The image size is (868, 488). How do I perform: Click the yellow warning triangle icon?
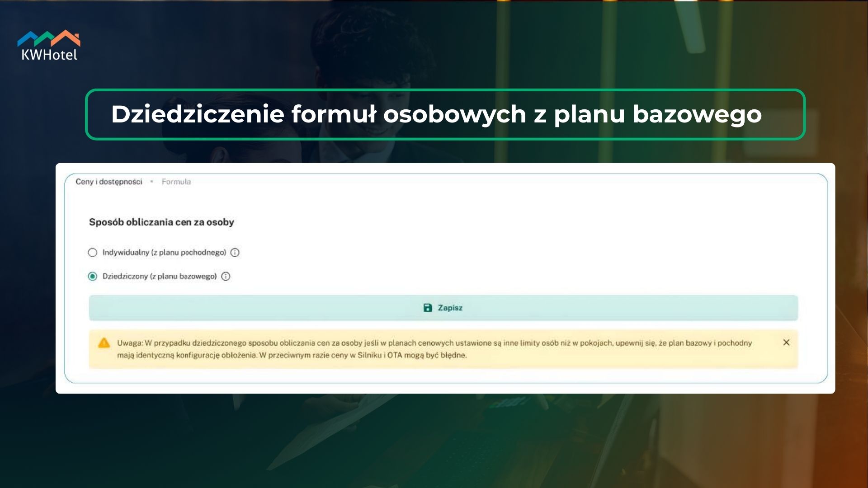click(104, 343)
